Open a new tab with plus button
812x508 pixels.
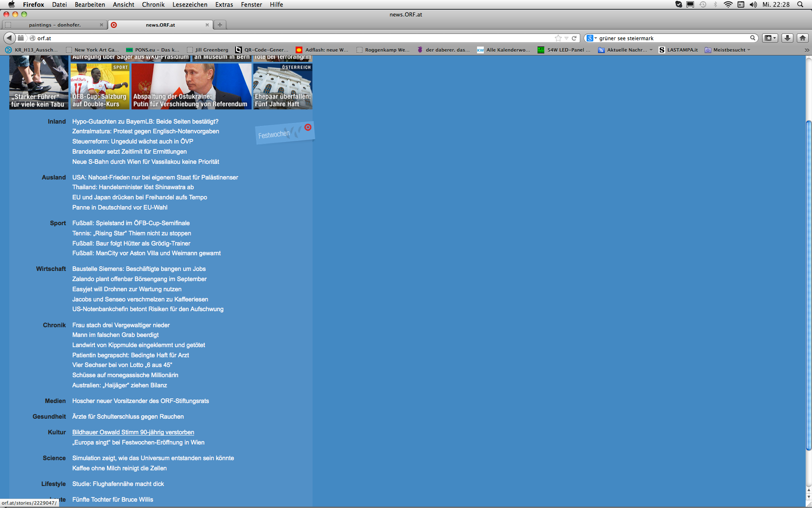point(220,25)
